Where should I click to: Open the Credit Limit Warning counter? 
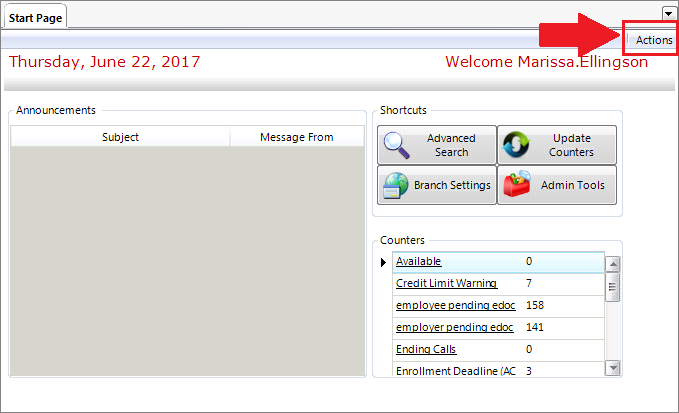[x=446, y=283]
